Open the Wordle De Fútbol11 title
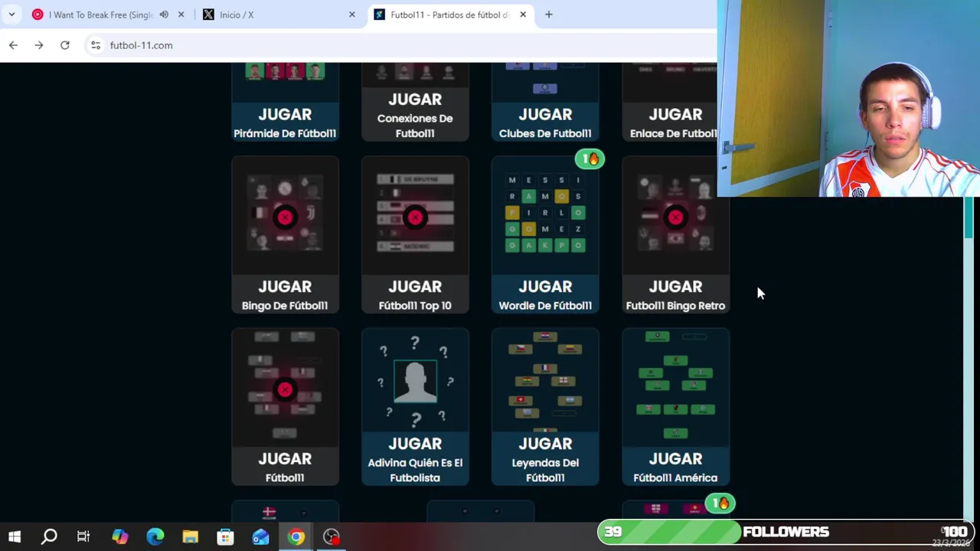The width and height of the screenshot is (980, 551). click(545, 305)
